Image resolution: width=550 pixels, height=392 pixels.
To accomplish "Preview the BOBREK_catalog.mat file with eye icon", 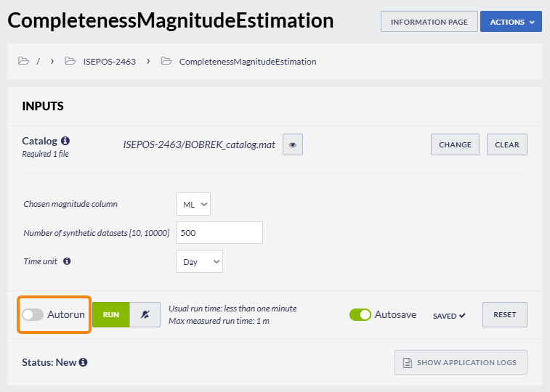I will pos(293,144).
